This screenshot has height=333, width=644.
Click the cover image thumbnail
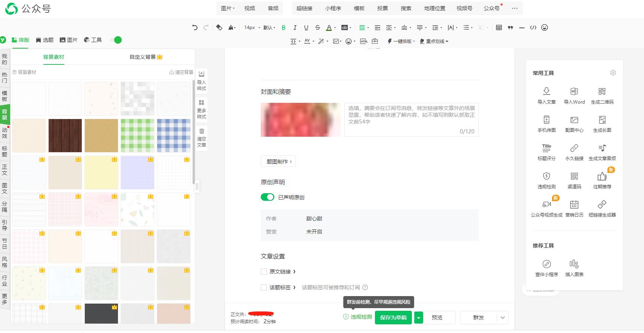pos(301,119)
